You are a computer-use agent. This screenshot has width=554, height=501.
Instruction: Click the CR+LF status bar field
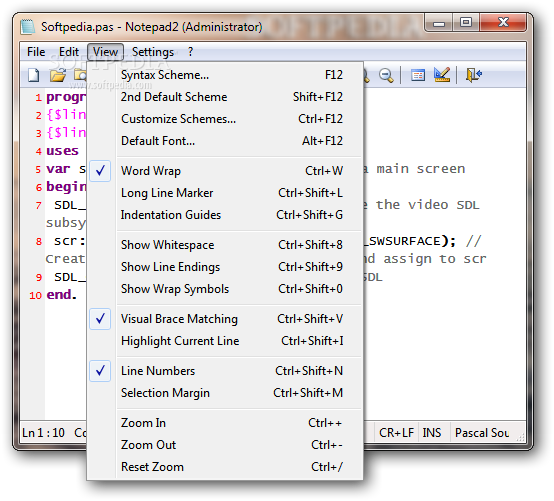(396, 432)
